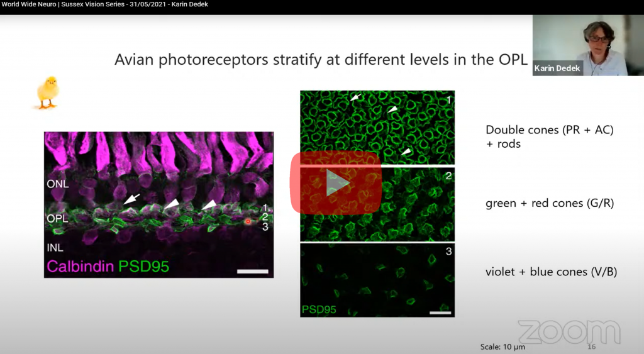The image size is (644, 354).
Task: Click the "green + red cones (G/R)" text
Action: [550, 203]
